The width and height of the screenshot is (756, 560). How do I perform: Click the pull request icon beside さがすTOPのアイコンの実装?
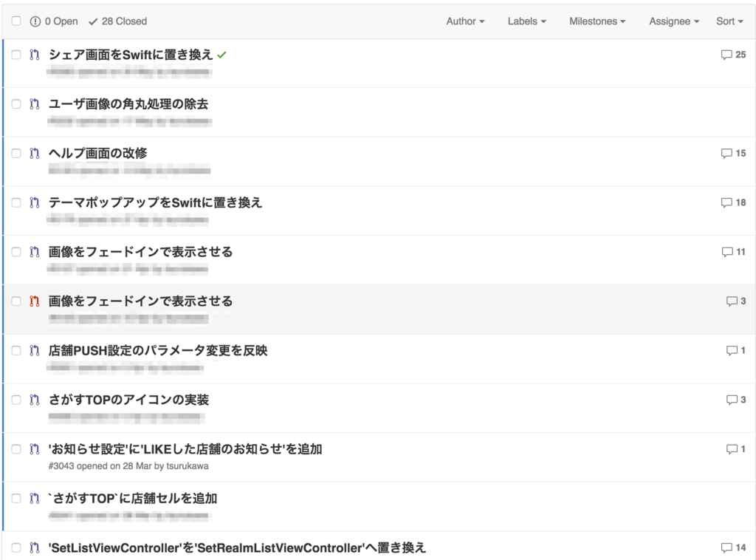click(x=34, y=400)
